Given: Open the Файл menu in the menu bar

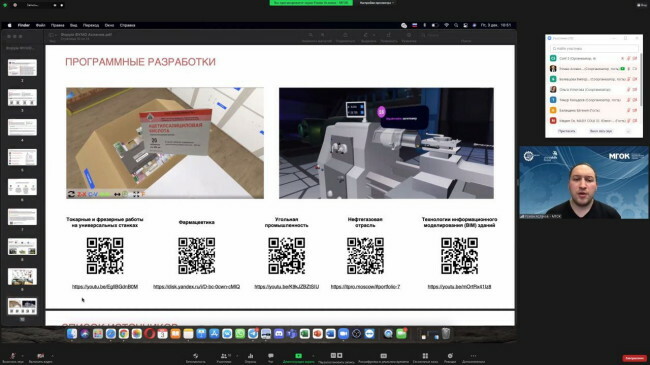Looking at the screenshot, I should [40, 25].
